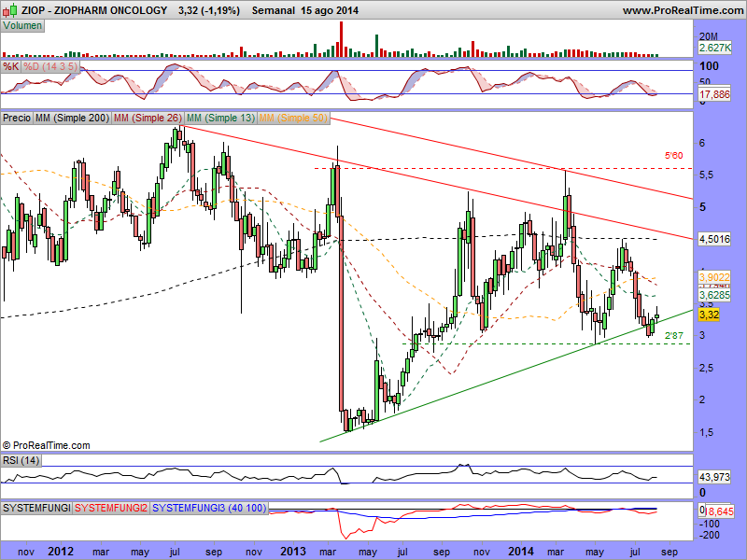Click the MM (Simple 200) moving average label

(x=72, y=118)
